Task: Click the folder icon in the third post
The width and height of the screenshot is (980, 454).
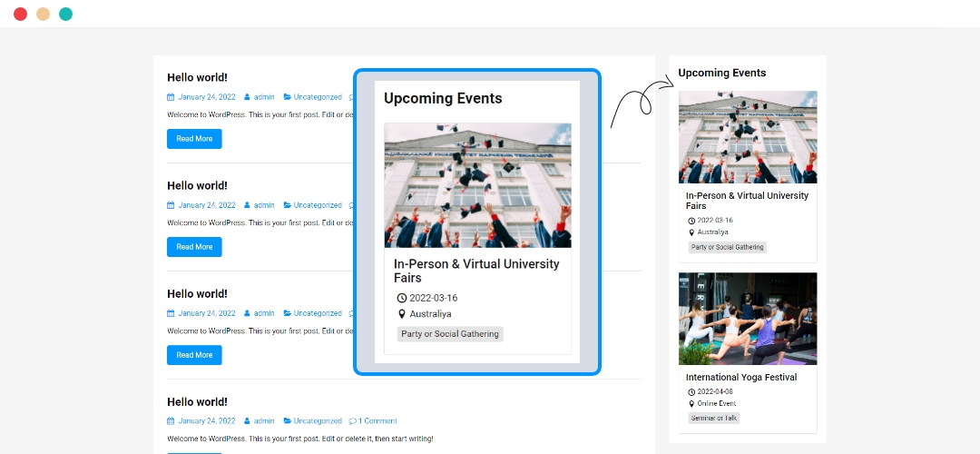Action: point(288,313)
